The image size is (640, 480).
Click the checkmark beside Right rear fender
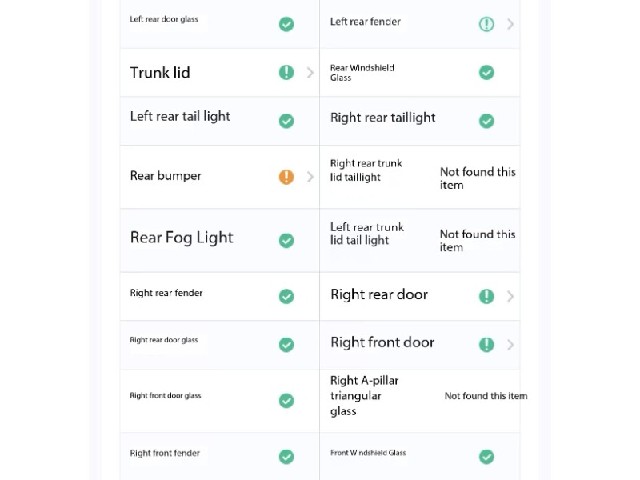pyautogui.click(x=286, y=296)
